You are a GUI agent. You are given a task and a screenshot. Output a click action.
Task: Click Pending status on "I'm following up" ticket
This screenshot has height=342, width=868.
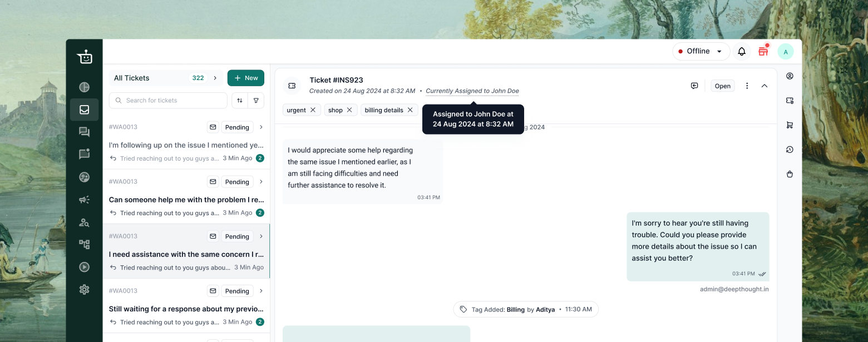[237, 127]
